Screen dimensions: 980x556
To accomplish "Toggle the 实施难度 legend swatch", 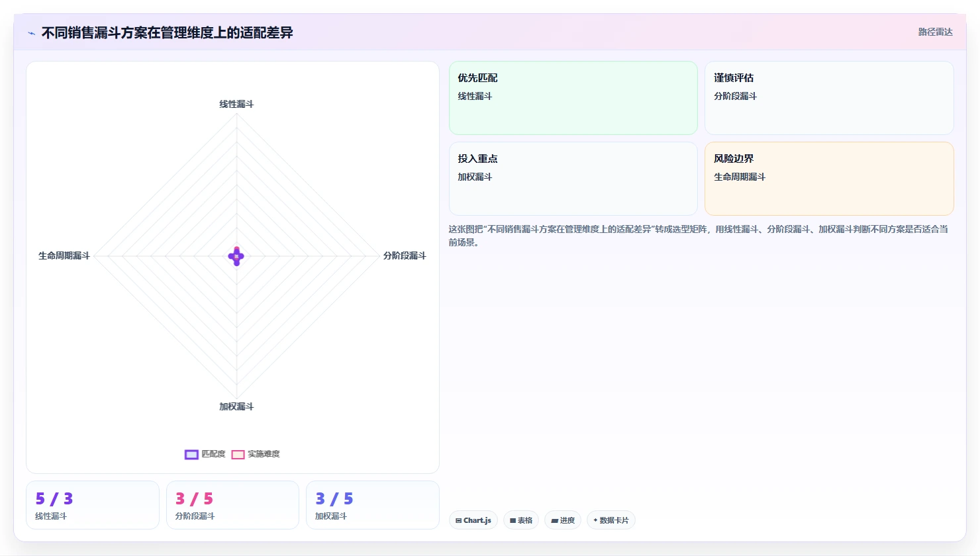I will click(238, 454).
